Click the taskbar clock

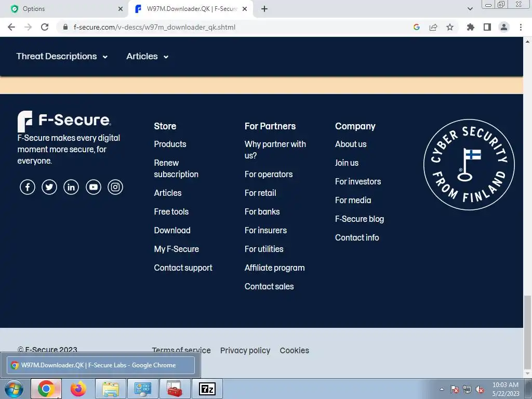[x=506, y=389]
